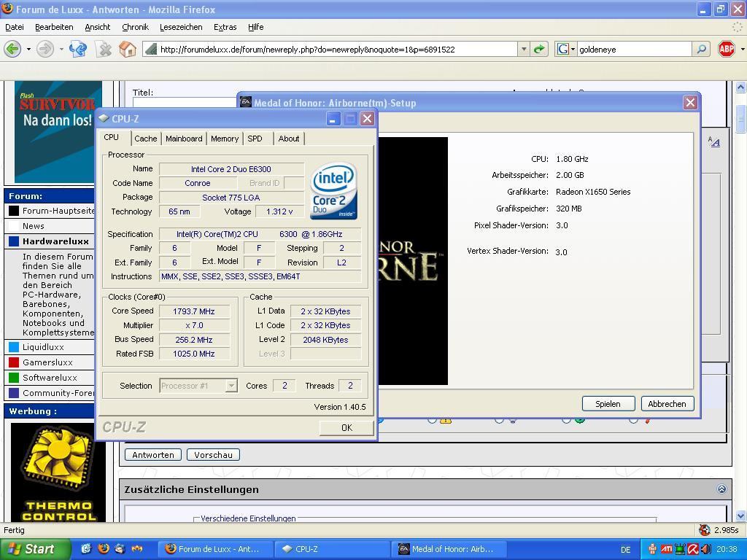
Task: Switch to Forum de Luxx taskbar item
Action: pyautogui.click(x=215, y=549)
